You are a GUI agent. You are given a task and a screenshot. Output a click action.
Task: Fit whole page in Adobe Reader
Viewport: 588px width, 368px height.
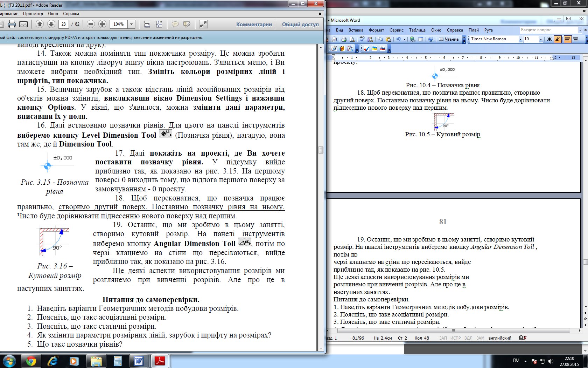(159, 24)
